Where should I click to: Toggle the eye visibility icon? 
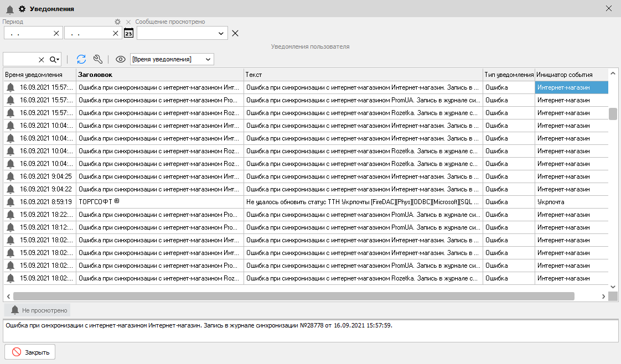click(120, 59)
